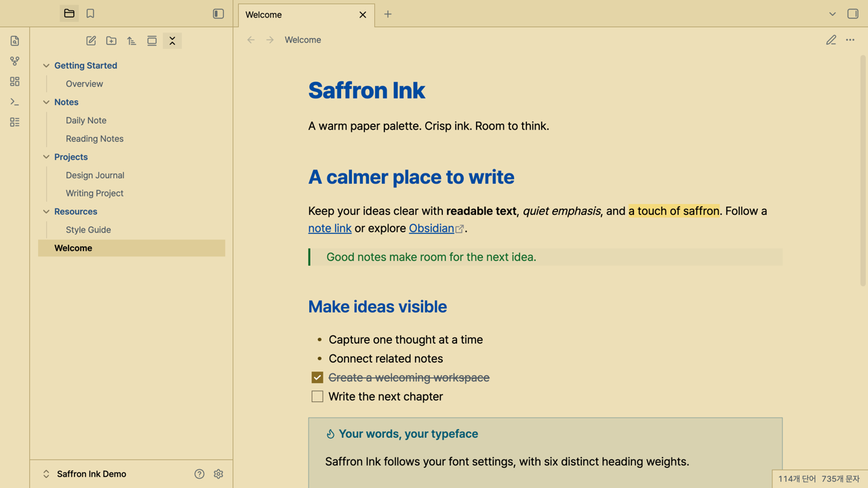Close the Welcome tab
Screen dimensions: 868x488
coord(363,15)
